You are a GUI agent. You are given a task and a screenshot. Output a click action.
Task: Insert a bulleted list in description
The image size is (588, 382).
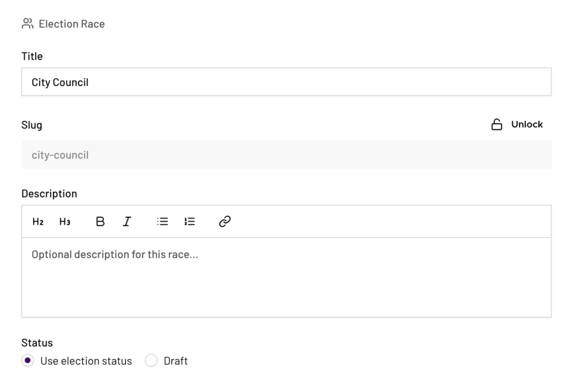pyautogui.click(x=163, y=222)
